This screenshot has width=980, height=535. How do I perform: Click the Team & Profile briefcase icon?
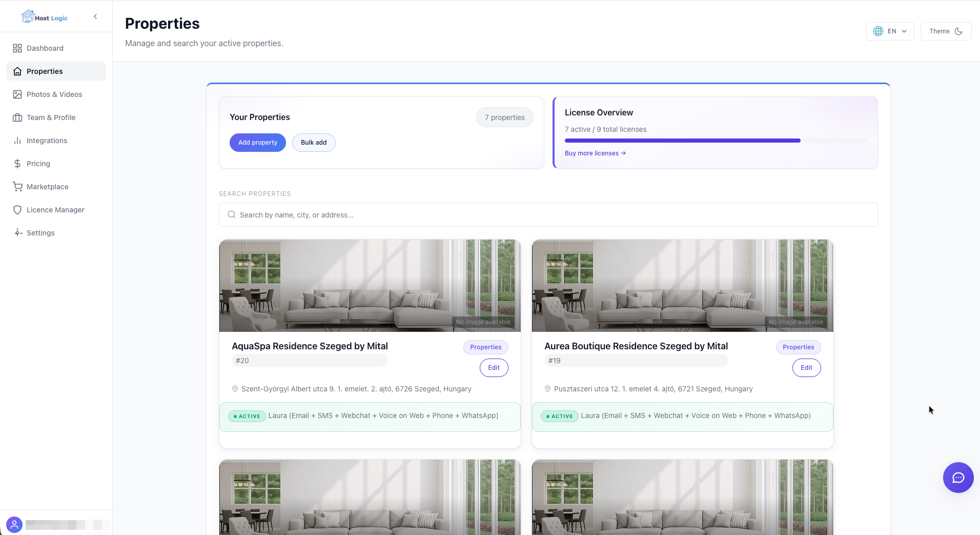click(x=17, y=117)
